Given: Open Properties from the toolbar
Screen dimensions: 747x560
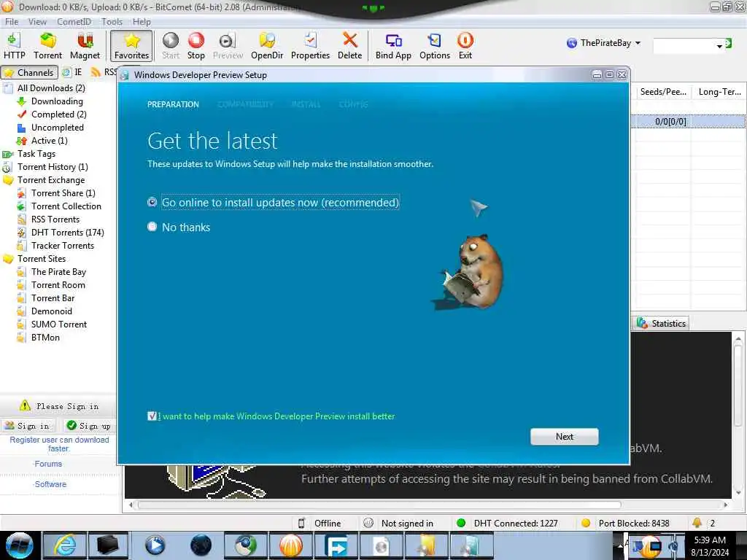Looking at the screenshot, I should (310, 46).
